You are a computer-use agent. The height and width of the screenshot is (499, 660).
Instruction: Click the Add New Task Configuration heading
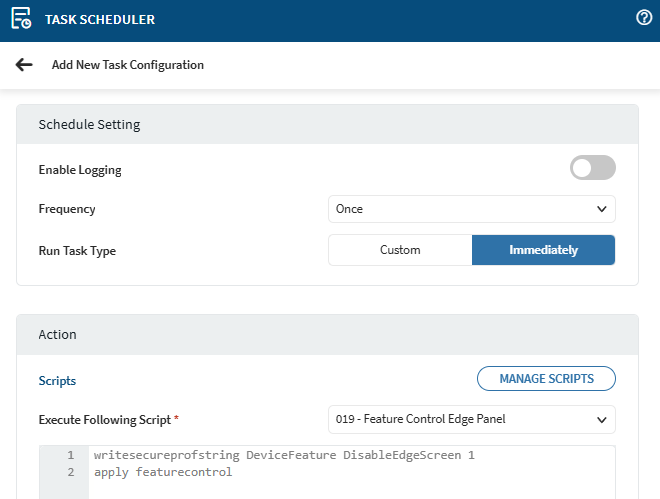pyautogui.click(x=128, y=65)
